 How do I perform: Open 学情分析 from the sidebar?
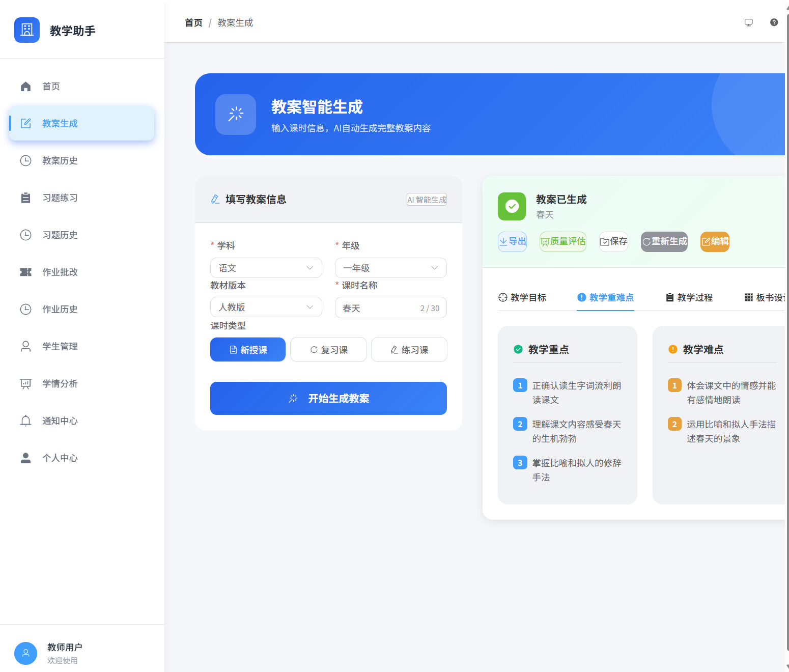pos(60,384)
